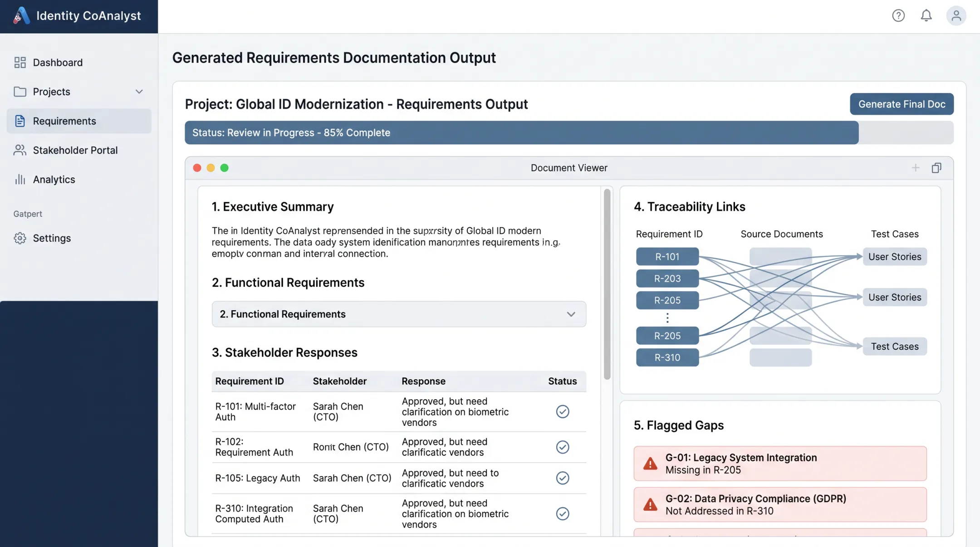Click the Stakeholder Responses heading

click(284, 352)
